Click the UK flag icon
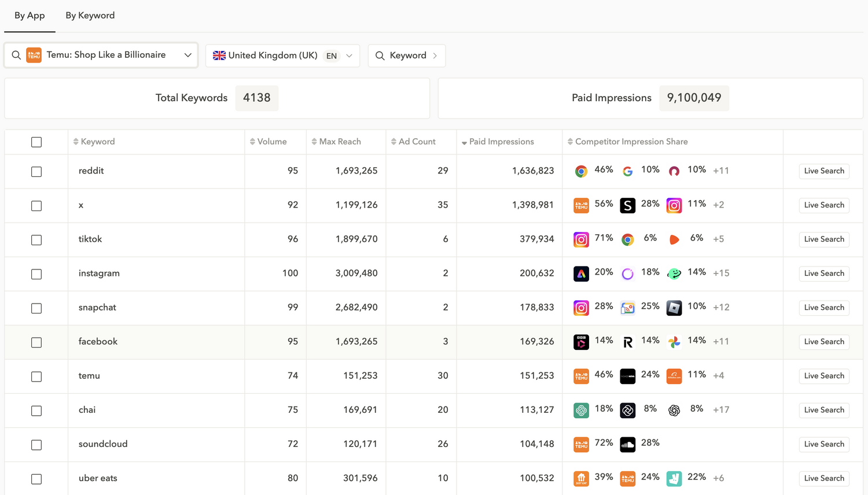This screenshot has height=495, width=868. pyautogui.click(x=219, y=56)
